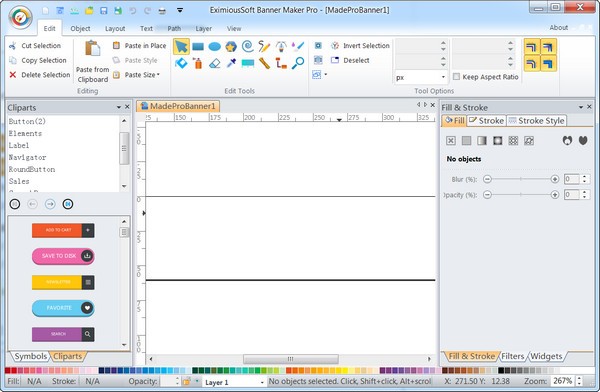The image size is (600, 392).
Task: Select the Rectangle tool
Action: point(198,47)
